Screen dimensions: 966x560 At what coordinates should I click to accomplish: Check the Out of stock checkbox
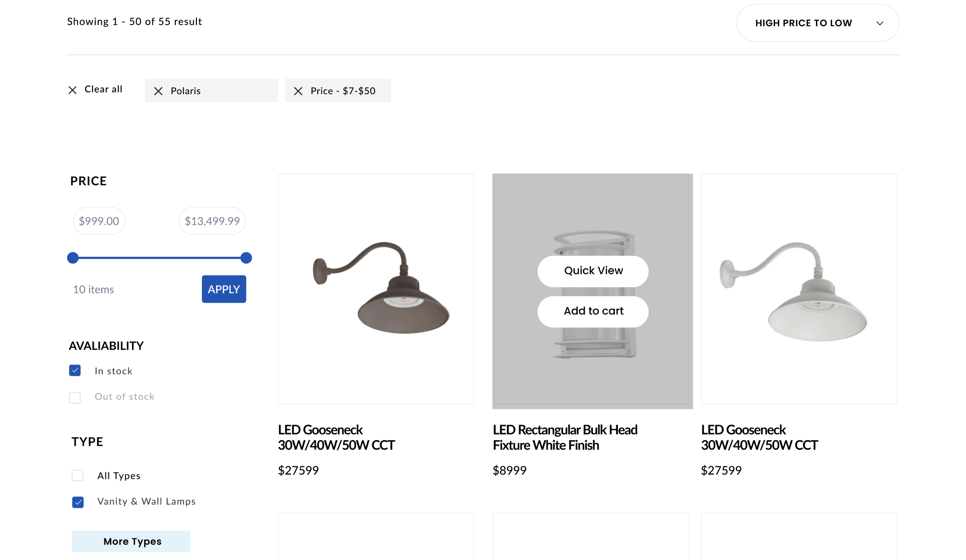click(75, 398)
